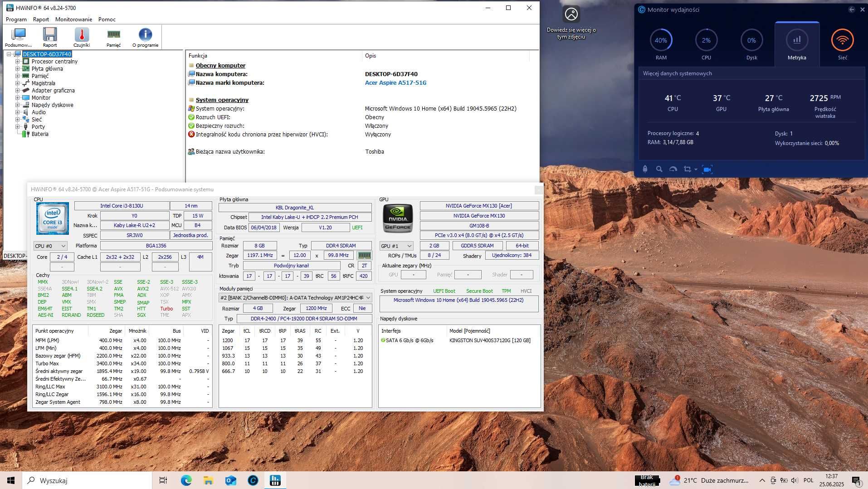
Task: Open the Program menu
Action: tap(16, 19)
